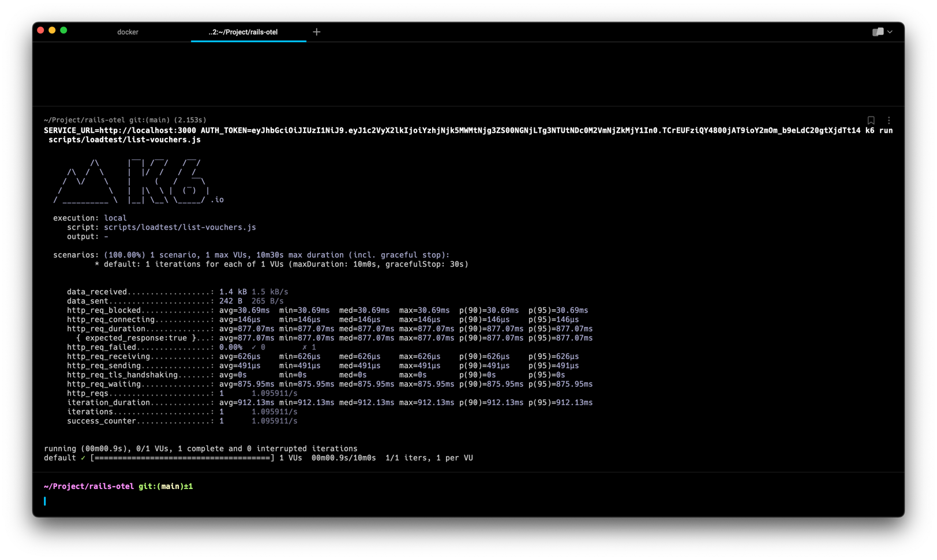Viewport: 937px width, 560px height.
Task: Click the red close traffic light
Action: tap(40, 29)
